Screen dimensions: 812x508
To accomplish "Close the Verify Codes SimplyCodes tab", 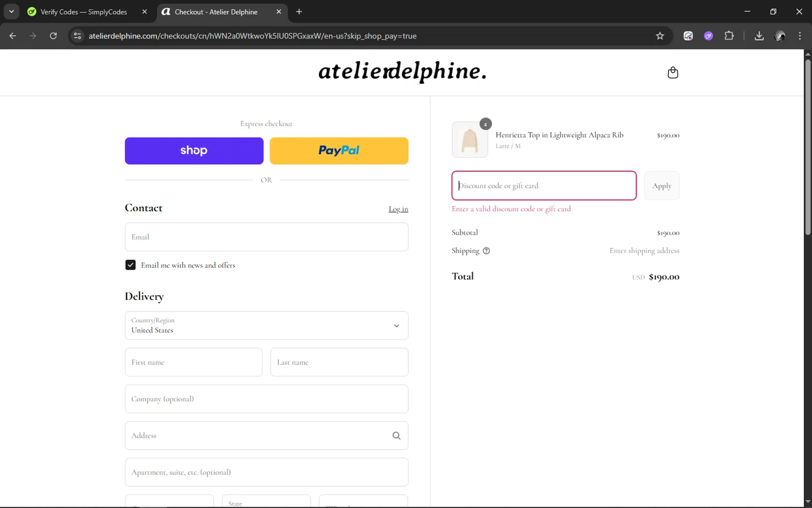I will click(145, 11).
